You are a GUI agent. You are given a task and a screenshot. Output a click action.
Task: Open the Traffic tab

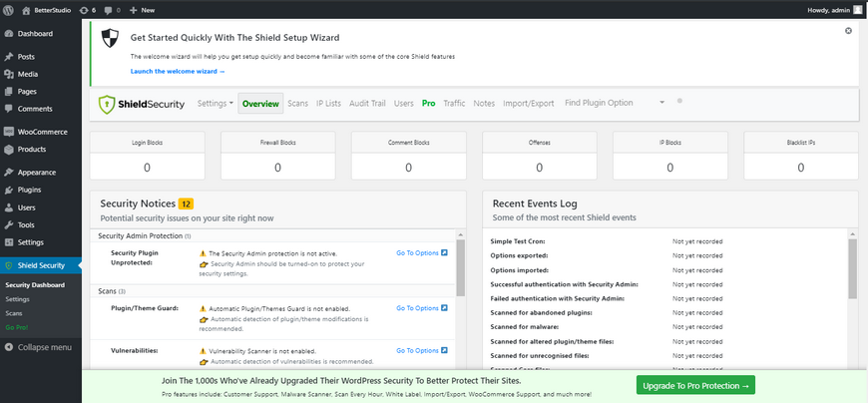point(455,104)
